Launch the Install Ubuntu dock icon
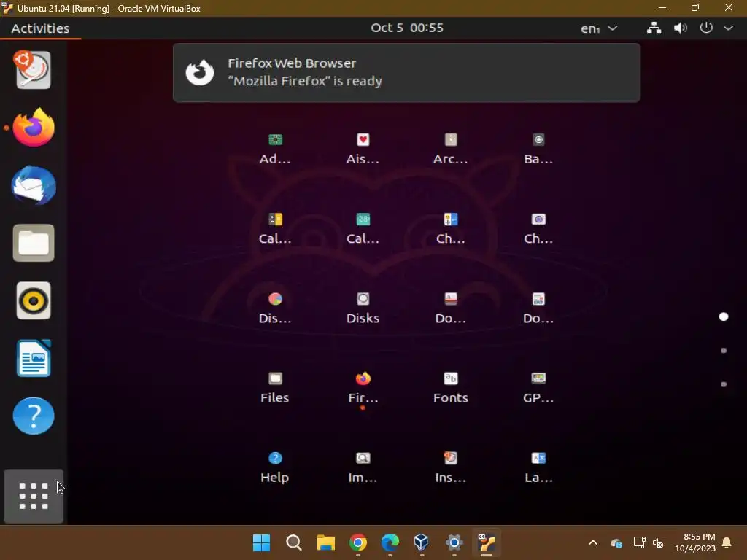Image resolution: width=747 pixels, height=560 pixels. pyautogui.click(x=33, y=69)
